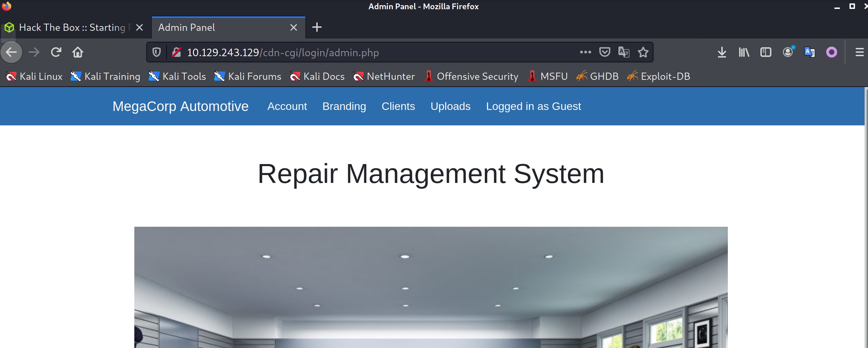Open Kali Training bookmark

pyautogui.click(x=106, y=76)
